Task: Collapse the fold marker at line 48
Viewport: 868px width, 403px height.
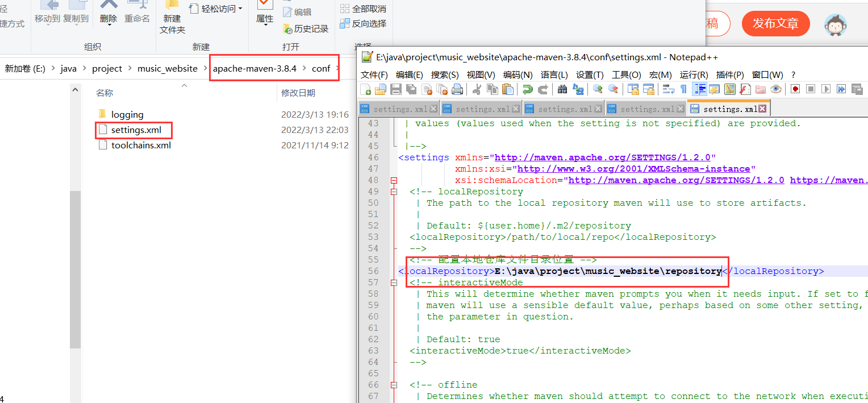Action: click(394, 180)
